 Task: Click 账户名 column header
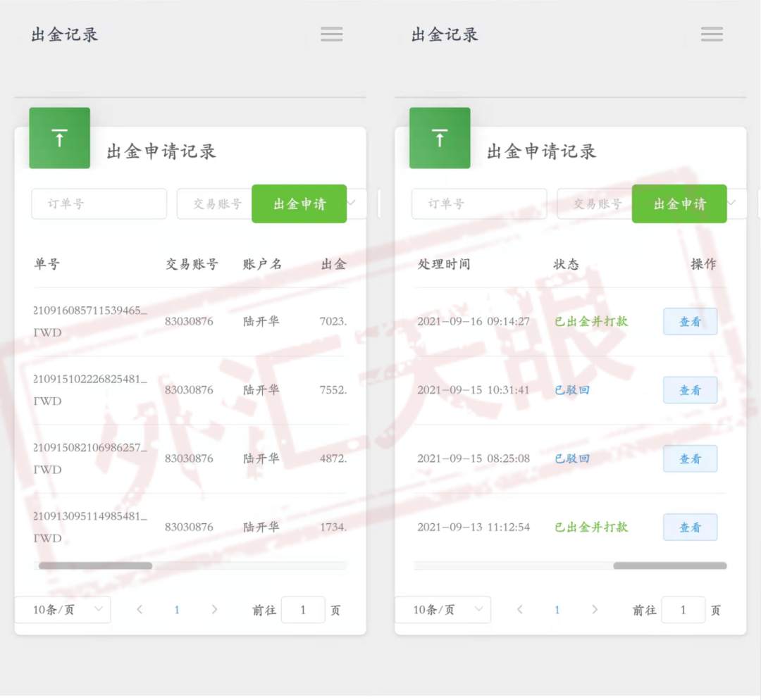click(262, 264)
